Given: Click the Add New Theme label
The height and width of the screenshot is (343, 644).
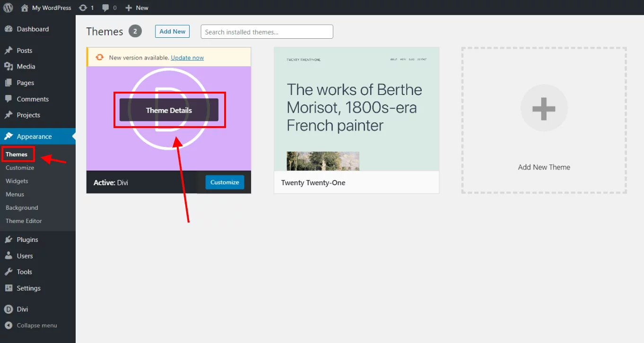Looking at the screenshot, I should 544,167.
